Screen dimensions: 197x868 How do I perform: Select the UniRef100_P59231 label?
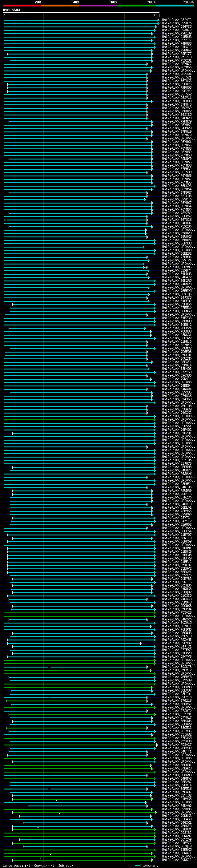pyautogui.click(x=177, y=60)
